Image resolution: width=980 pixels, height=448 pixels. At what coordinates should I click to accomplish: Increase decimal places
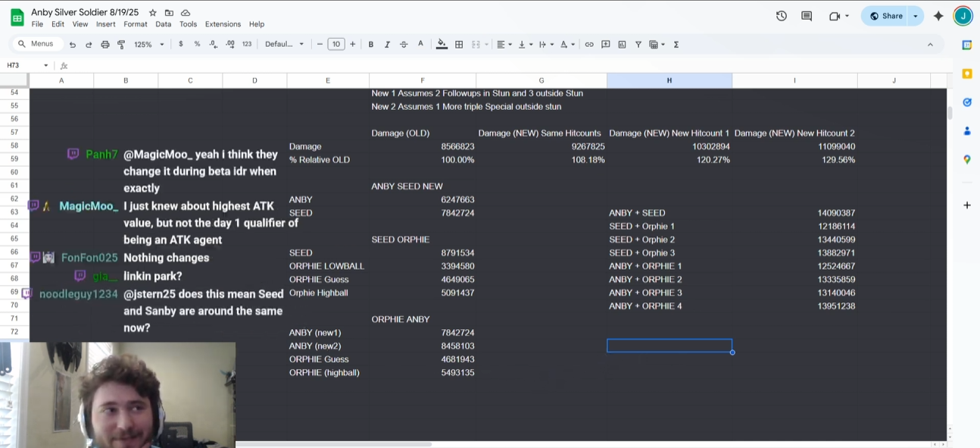(230, 45)
